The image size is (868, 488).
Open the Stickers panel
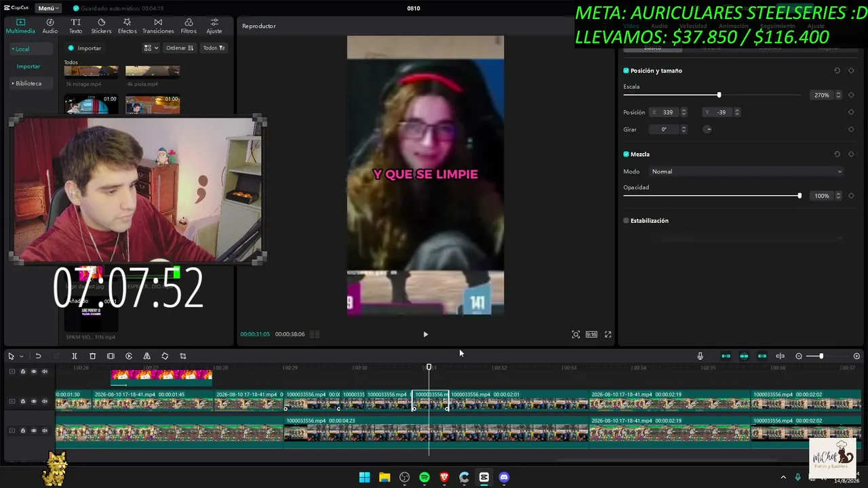(x=101, y=26)
